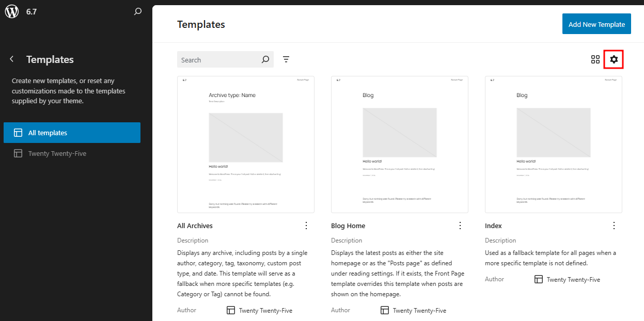Screen dimensions: 644x321
Task: Open the All Archives template title
Action: [195, 226]
